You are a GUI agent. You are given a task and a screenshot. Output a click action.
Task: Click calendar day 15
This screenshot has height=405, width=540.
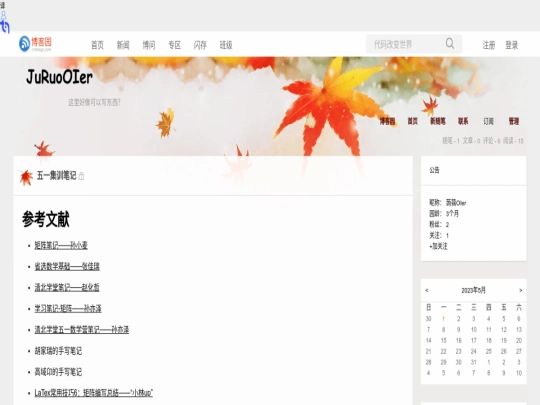444,341
